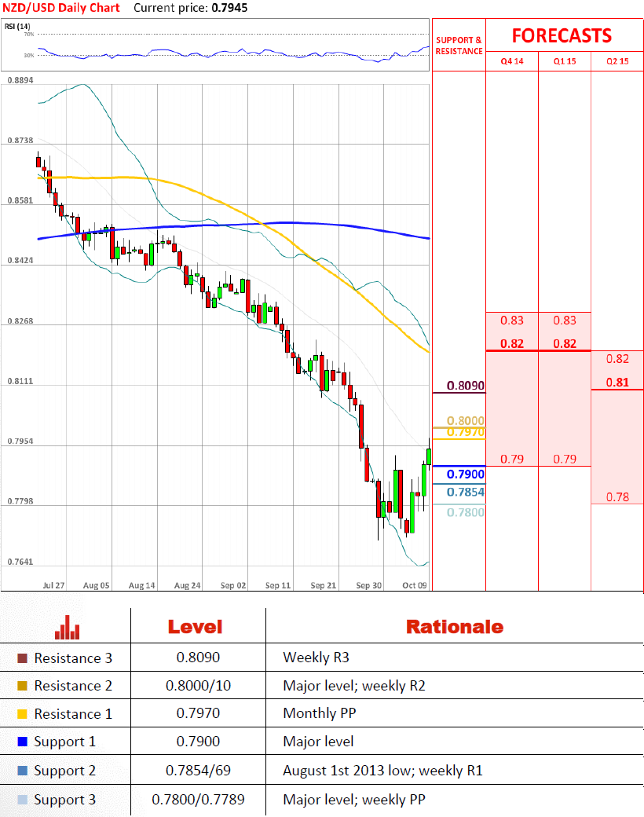The width and height of the screenshot is (644, 817).
Task: Click the Support 1 row label
Action: tap(65, 742)
